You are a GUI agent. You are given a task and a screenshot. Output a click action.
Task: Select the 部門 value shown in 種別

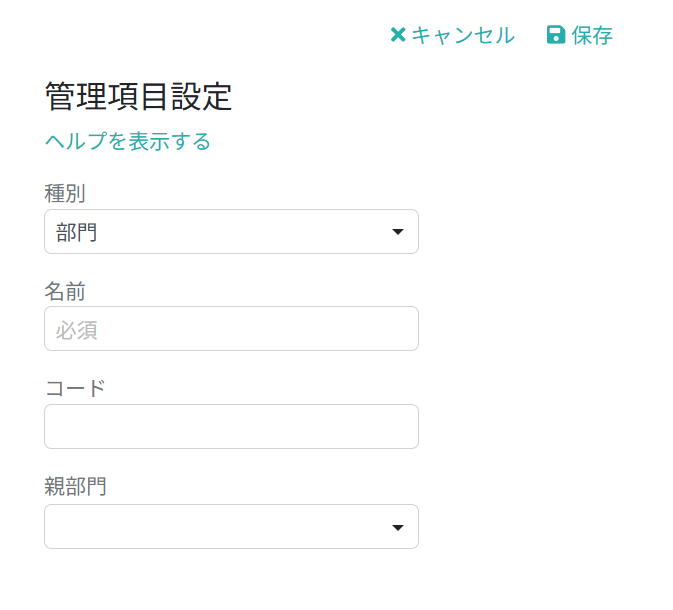pos(76,232)
